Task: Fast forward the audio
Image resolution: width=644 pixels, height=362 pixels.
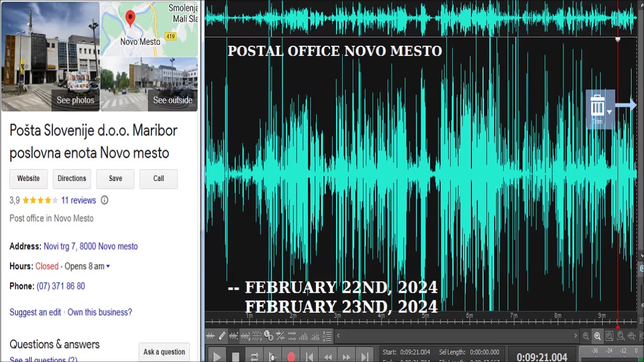Action: click(x=347, y=356)
